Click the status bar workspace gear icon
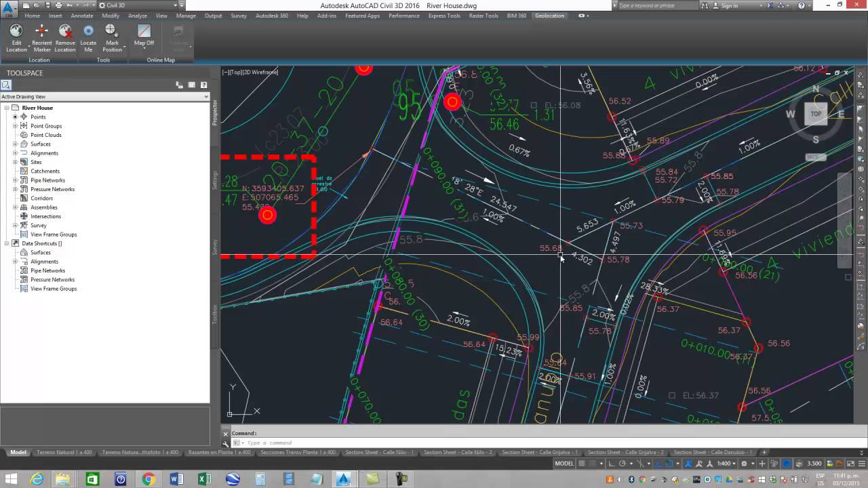Image resolution: width=868 pixels, height=488 pixels. (x=744, y=464)
